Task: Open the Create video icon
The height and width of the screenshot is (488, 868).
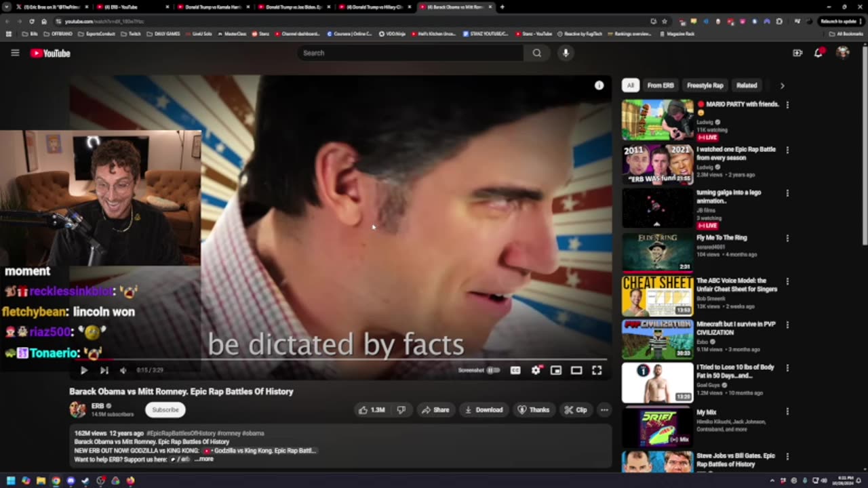Action: pyautogui.click(x=797, y=53)
